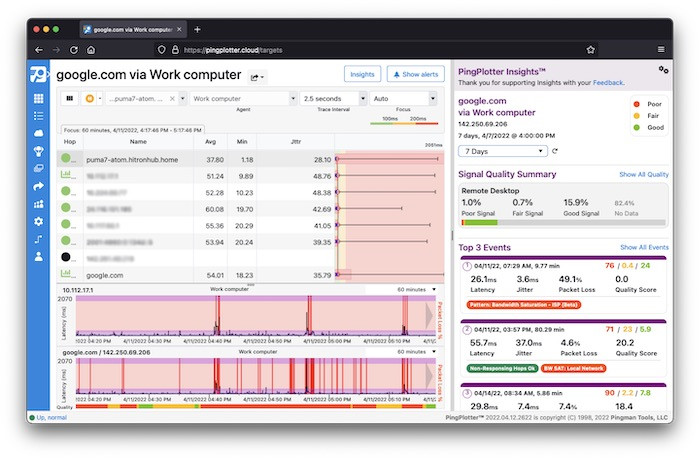Close the google.com browser tab

[179, 29]
